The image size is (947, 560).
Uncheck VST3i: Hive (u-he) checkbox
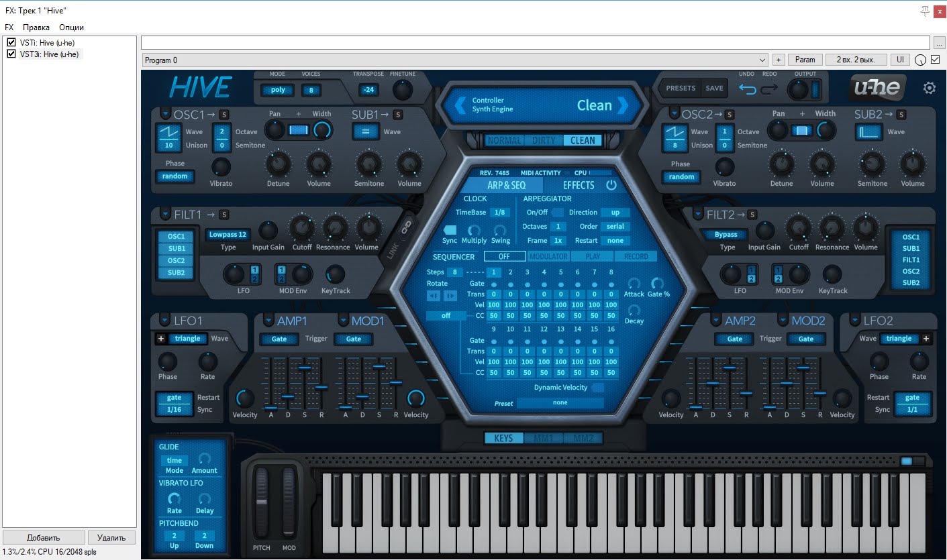[x=11, y=54]
